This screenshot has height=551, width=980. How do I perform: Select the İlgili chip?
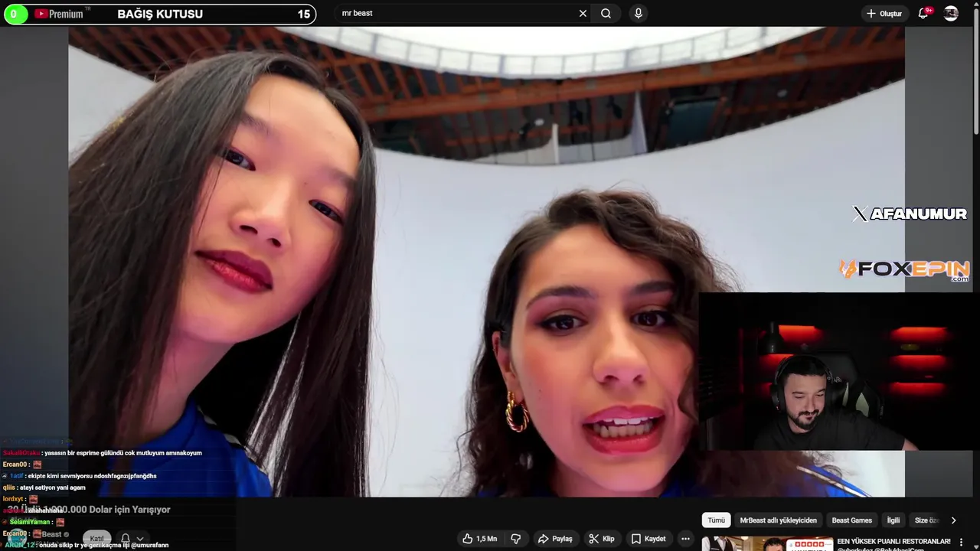[893, 520]
